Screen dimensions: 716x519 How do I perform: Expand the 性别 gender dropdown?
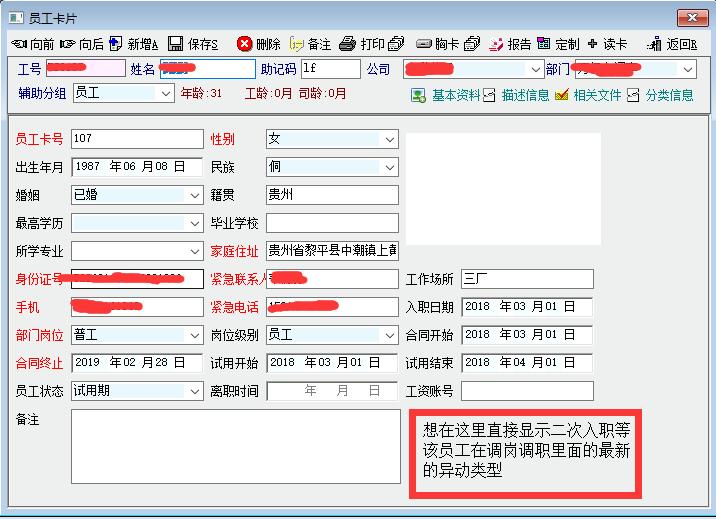point(389,139)
